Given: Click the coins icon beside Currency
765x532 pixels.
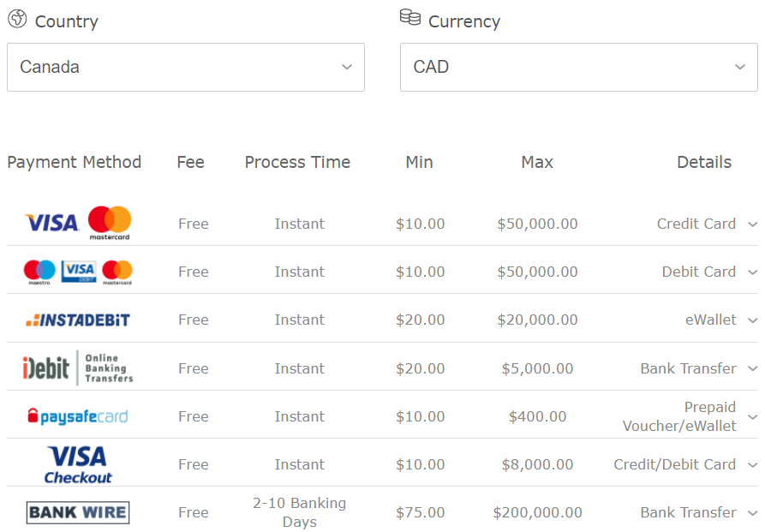Looking at the screenshot, I should [410, 18].
